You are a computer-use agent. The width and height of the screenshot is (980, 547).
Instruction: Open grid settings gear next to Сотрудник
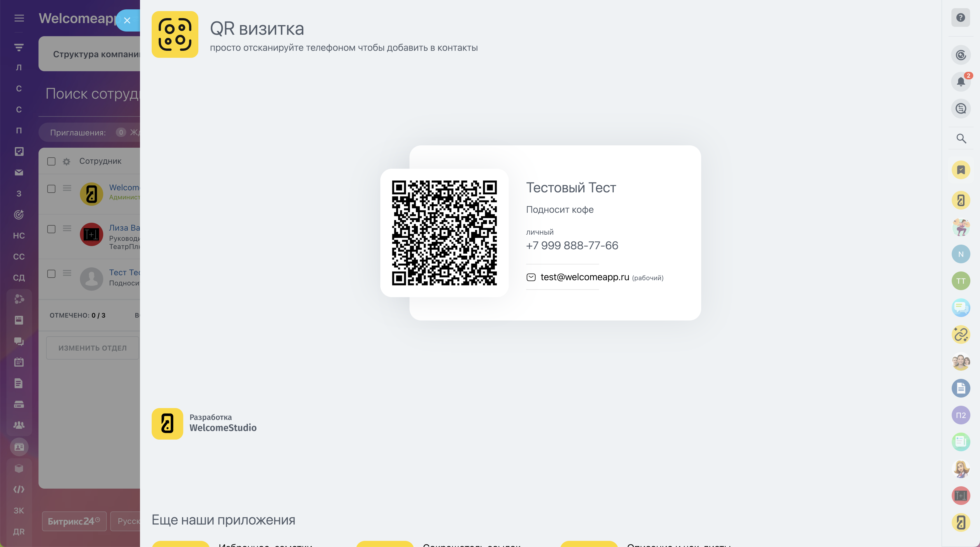(66, 161)
